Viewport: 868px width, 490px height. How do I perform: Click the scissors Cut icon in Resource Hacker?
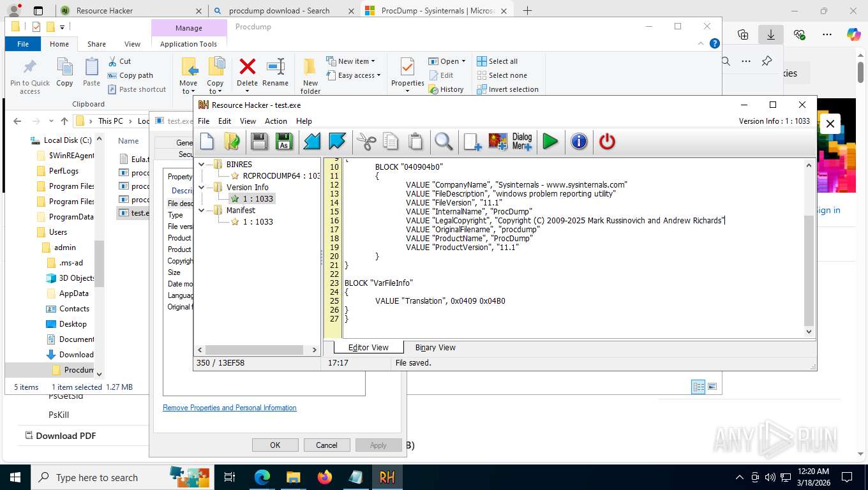coord(366,142)
